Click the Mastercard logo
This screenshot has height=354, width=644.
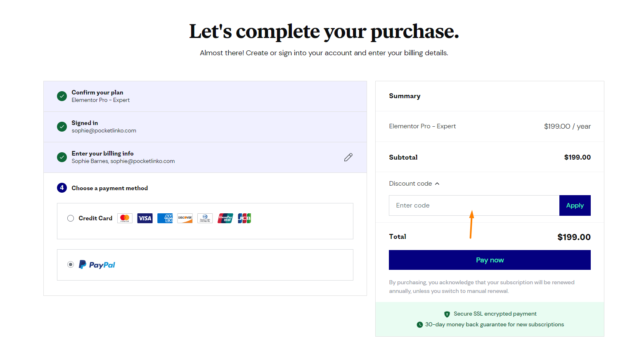(x=125, y=218)
